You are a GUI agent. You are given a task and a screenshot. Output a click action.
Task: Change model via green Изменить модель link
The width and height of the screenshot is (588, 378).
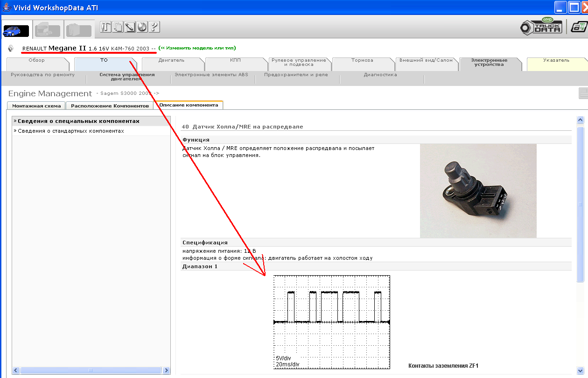click(197, 48)
